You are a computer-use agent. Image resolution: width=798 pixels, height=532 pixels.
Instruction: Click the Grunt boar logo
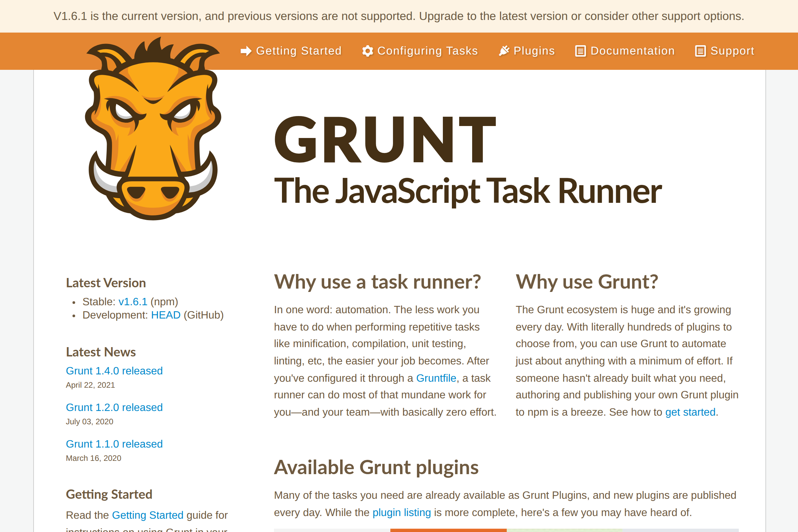click(153, 129)
